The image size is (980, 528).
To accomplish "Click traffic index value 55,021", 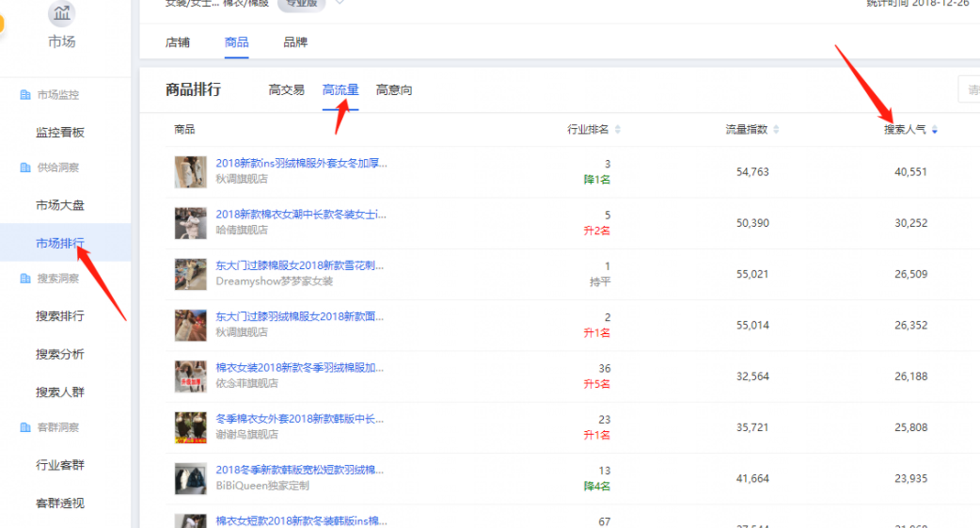I will 752,274.
